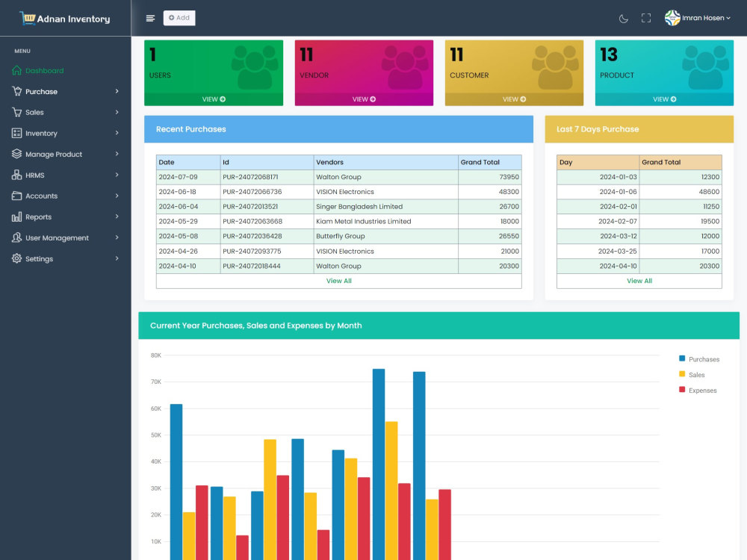Image resolution: width=747 pixels, height=560 pixels.
Task: Click the Product card people icon
Action: [x=706, y=67]
